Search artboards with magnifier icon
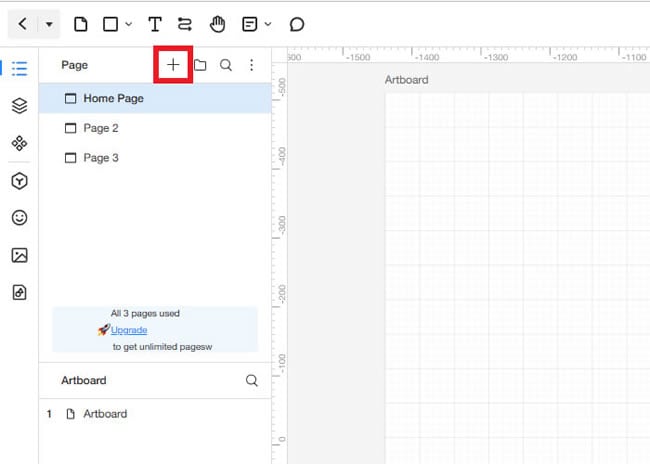Viewport: 650px width, 464px height. point(252,380)
